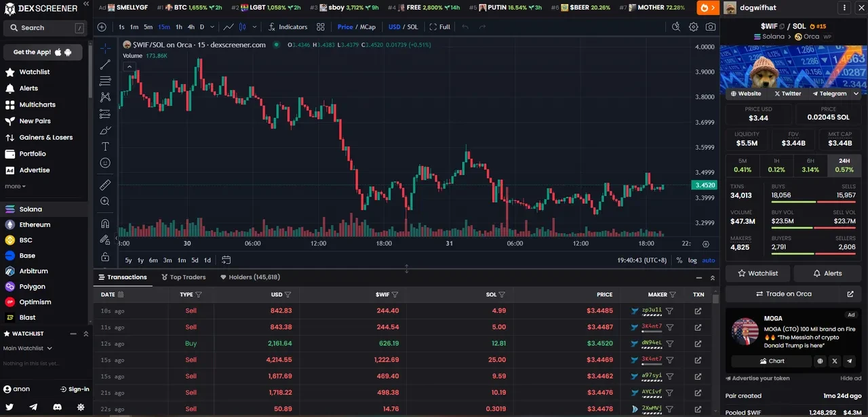The width and height of the screenshot is (868, 417).
Task: Select the candlestick chart type icon
Action: point(242,27)
